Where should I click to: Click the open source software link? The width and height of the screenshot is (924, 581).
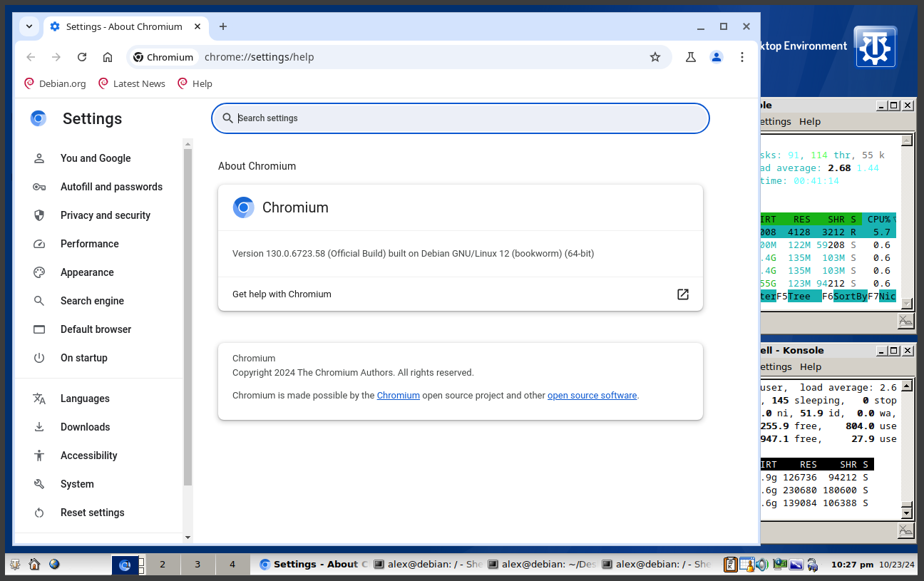click(592, 396)
